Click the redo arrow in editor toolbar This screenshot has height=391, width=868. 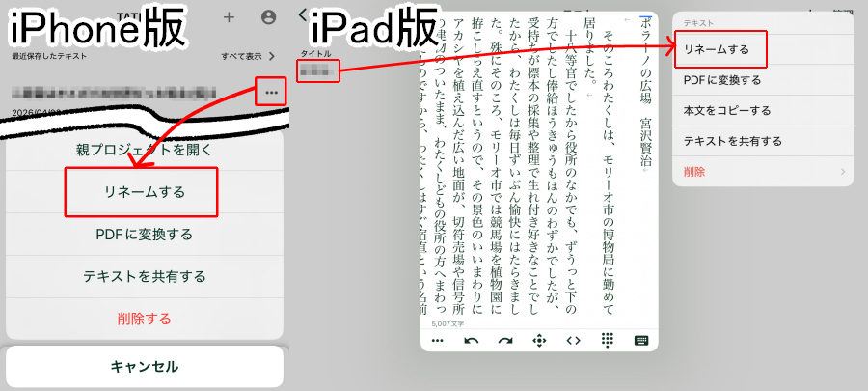pos(505,340)
